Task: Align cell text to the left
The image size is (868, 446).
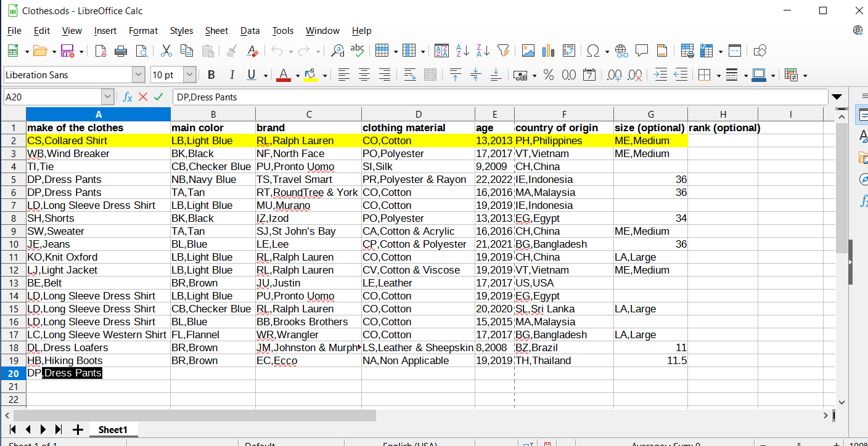Action: [x=344, y=75]
